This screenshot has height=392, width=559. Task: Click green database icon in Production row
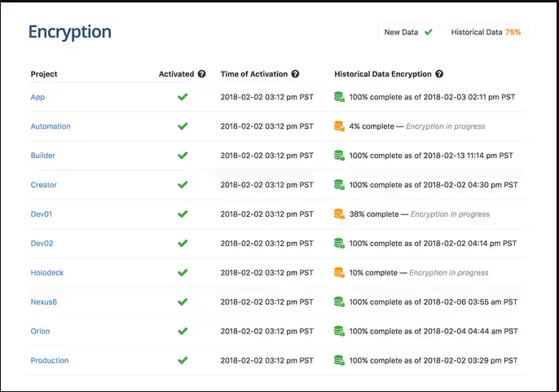tap(339, 360)
